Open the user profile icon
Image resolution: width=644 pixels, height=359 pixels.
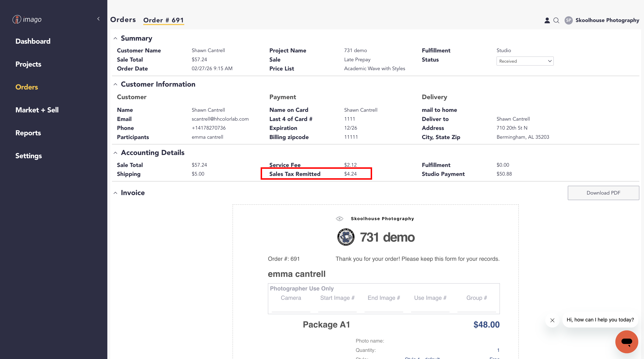click(x=547, y=20)
